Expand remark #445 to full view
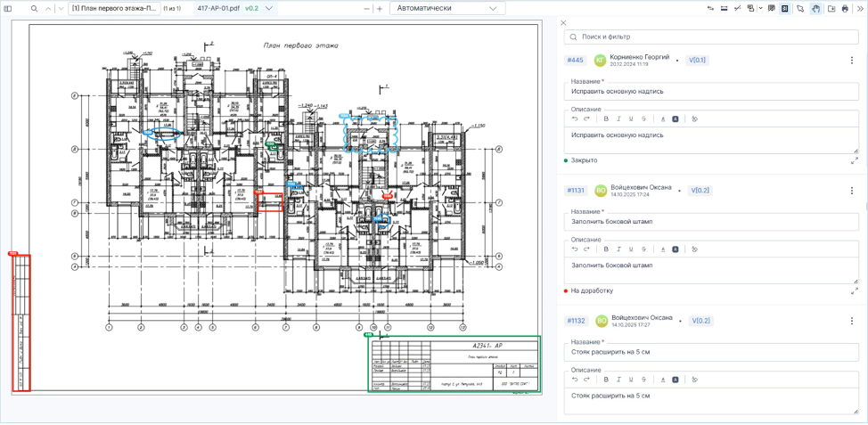This screenshot has width=868, height=425. click(855, 160)
